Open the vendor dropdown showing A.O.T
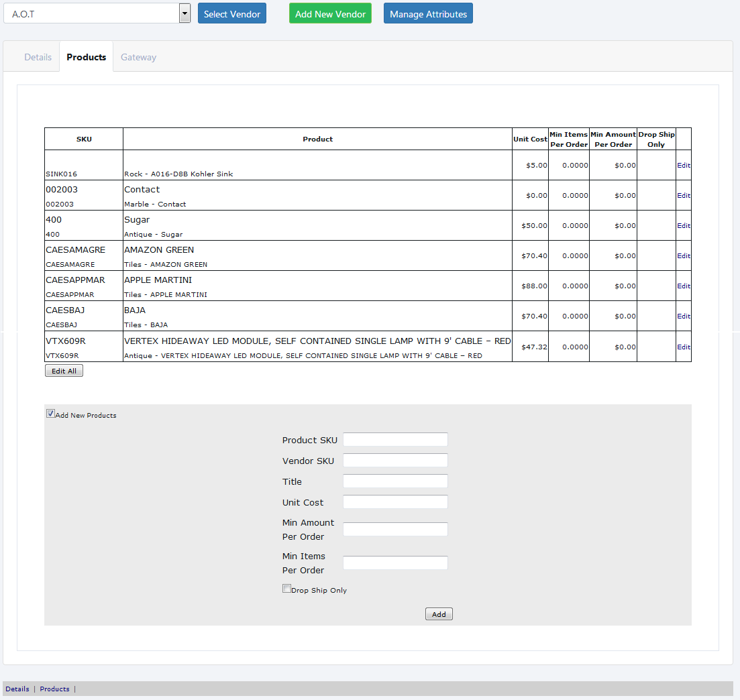 tap(97, 13)
